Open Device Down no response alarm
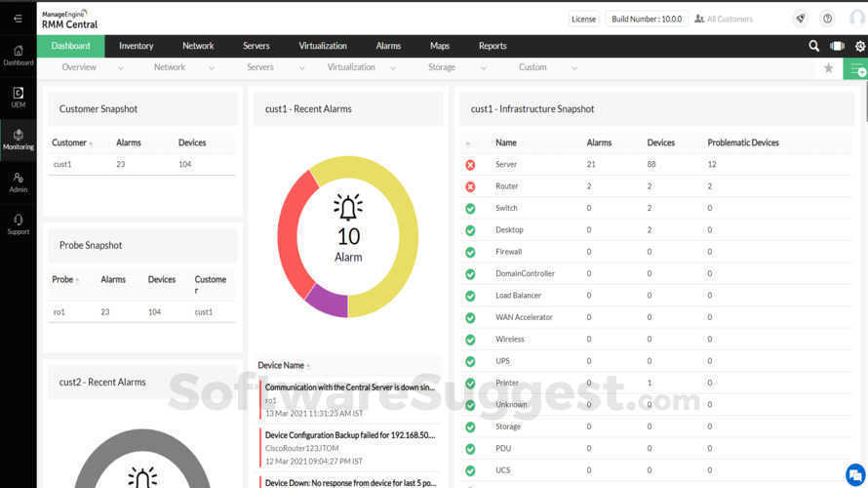868x488 pixels. click(350, 482)
